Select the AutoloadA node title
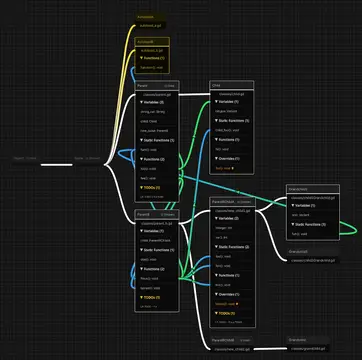362x360 pixels. [x=145, y=17]
